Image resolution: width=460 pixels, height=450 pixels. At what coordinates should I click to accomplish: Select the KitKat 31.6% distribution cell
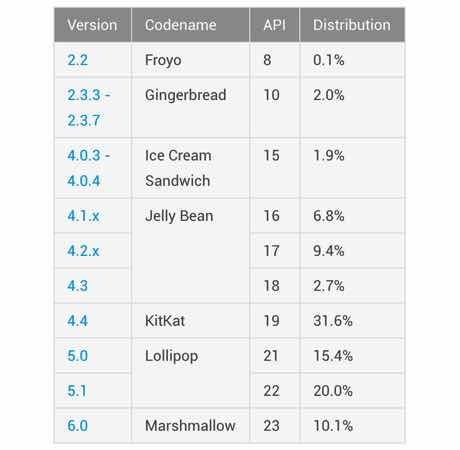click(x=352, y=321)
